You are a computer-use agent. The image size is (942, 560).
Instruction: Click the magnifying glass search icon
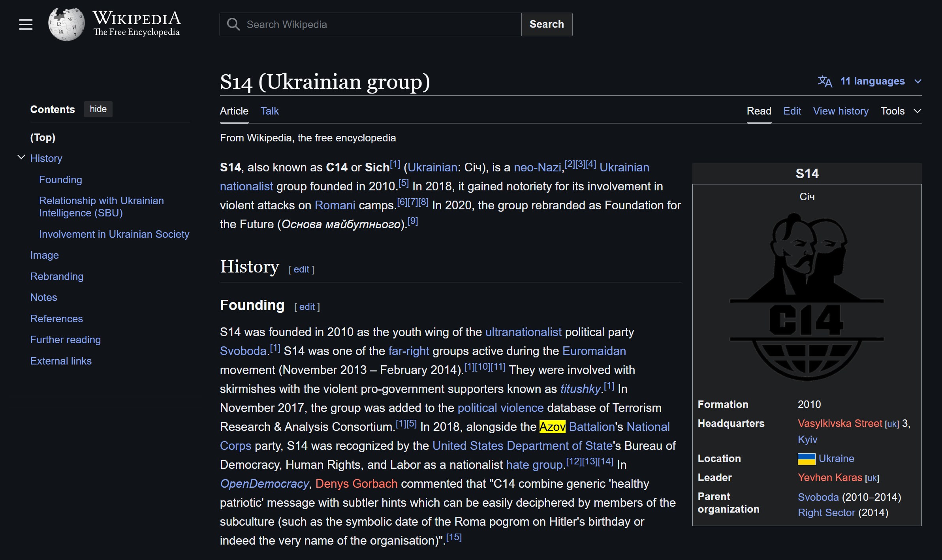233,24
